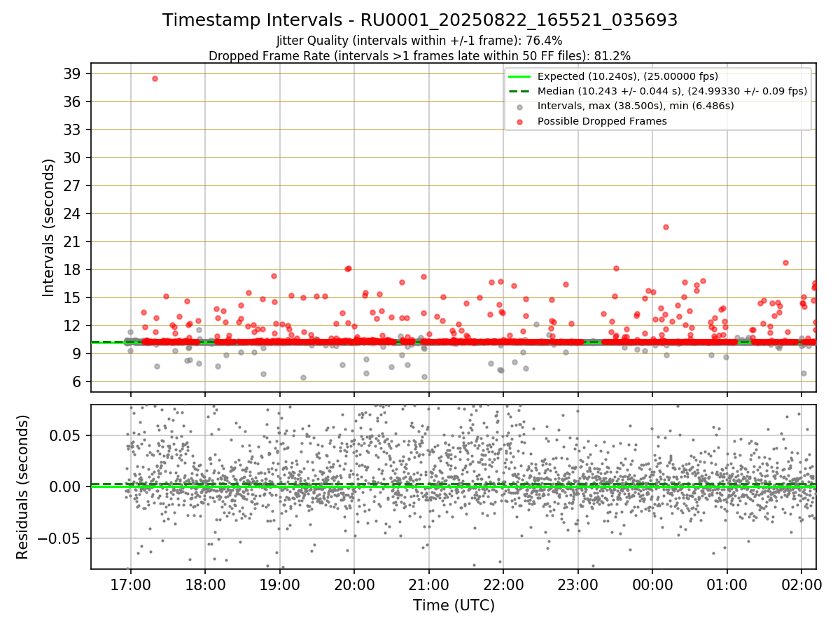Click the y-axis tick label '24'
Screen dimensions: 840x630
[72, 213]
